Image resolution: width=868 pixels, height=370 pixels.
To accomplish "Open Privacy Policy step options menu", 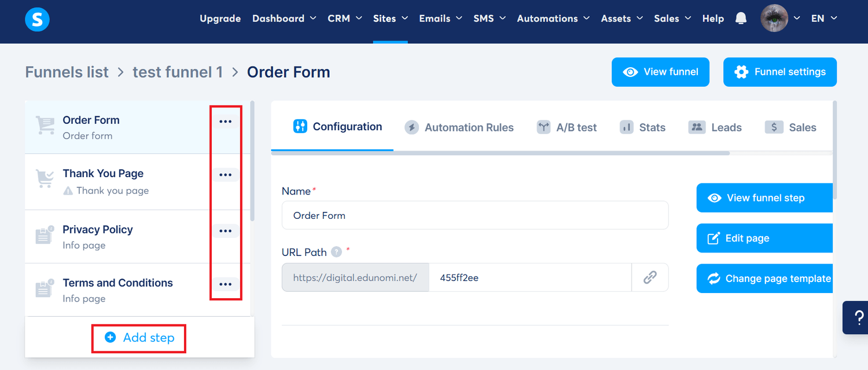I will tap(225, 231).
